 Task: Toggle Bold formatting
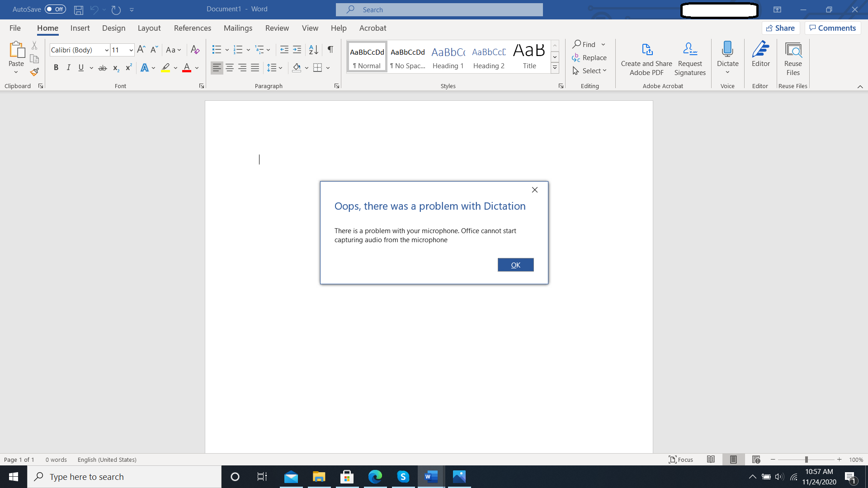56,68
